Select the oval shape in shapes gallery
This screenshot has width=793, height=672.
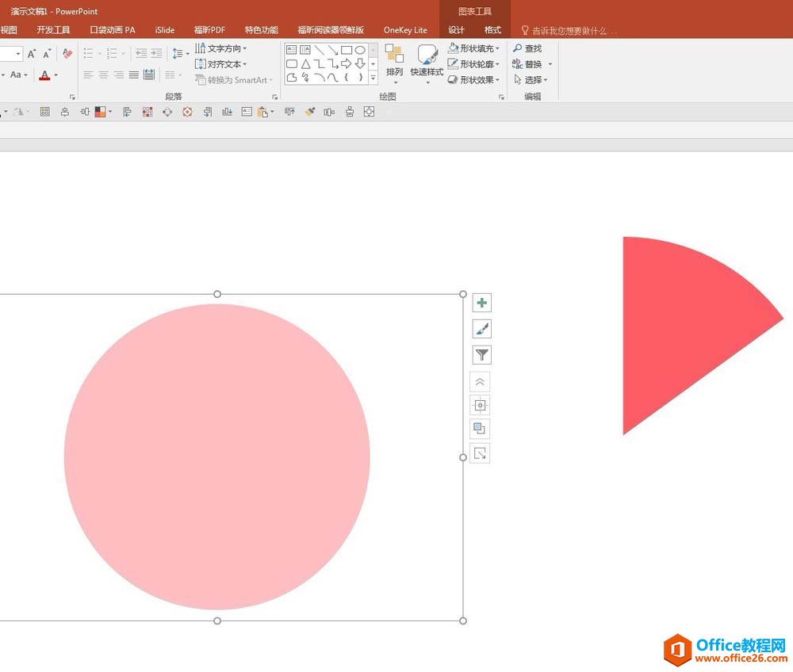pos(360,50)
